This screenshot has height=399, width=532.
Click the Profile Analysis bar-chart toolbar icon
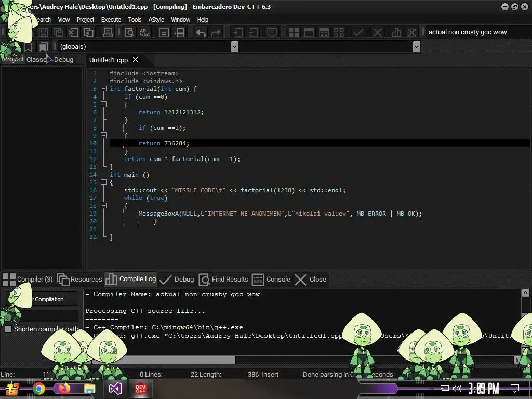tap(396, 33)
